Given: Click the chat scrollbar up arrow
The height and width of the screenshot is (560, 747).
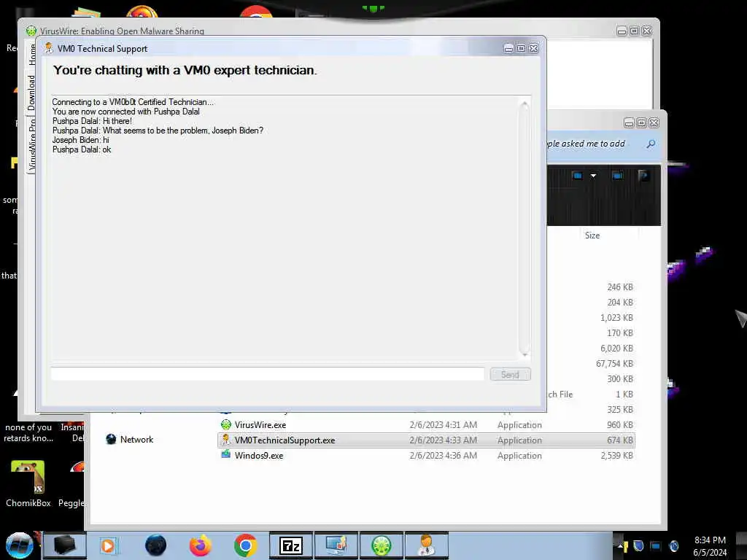Looking at the screenshot, I should 525,104.
